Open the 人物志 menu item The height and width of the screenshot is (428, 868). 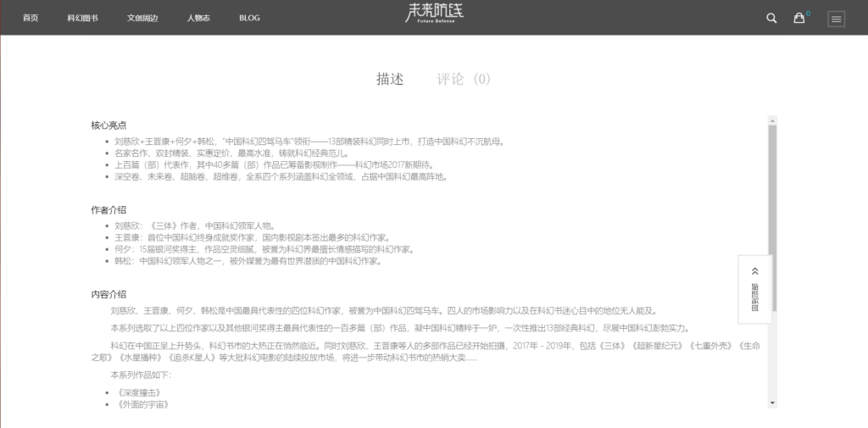coord(198,18)
